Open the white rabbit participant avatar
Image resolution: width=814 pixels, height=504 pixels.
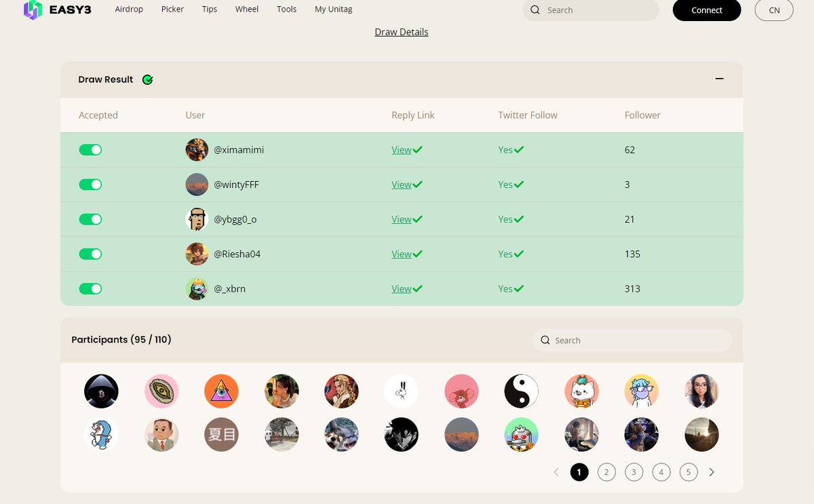(402, 391)
